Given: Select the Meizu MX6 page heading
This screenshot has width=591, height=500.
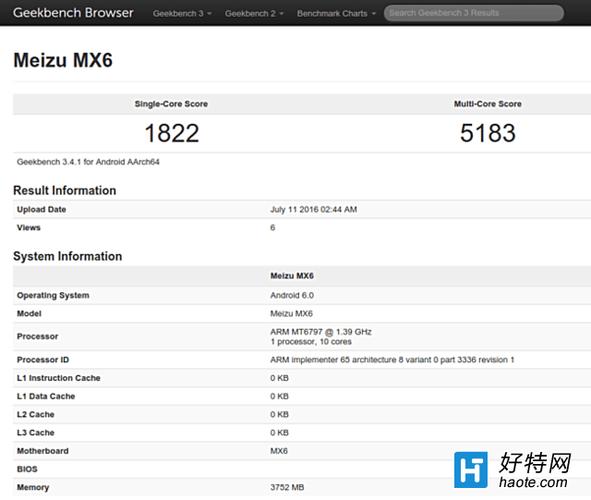Looking at the screenshot, I should (x=63, y=60).
